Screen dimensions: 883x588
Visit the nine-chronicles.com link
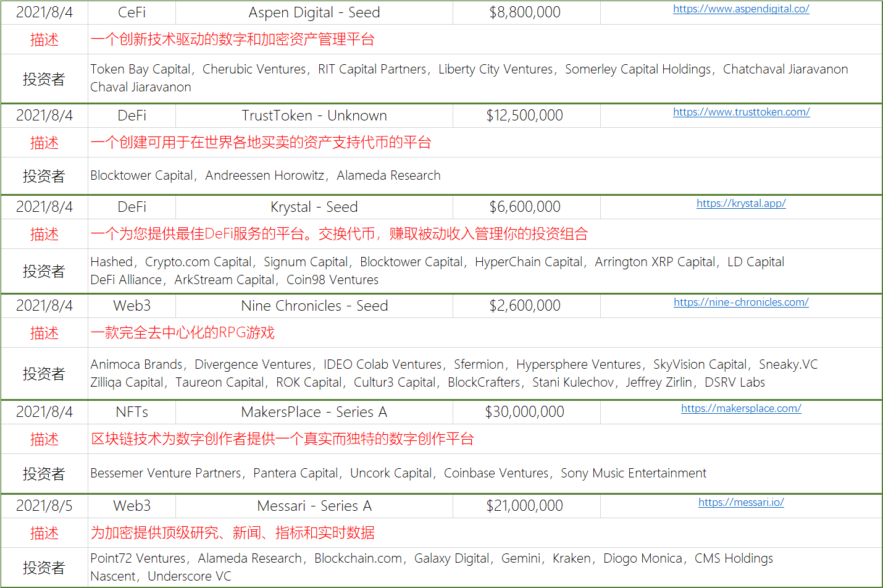coord(741,302)
